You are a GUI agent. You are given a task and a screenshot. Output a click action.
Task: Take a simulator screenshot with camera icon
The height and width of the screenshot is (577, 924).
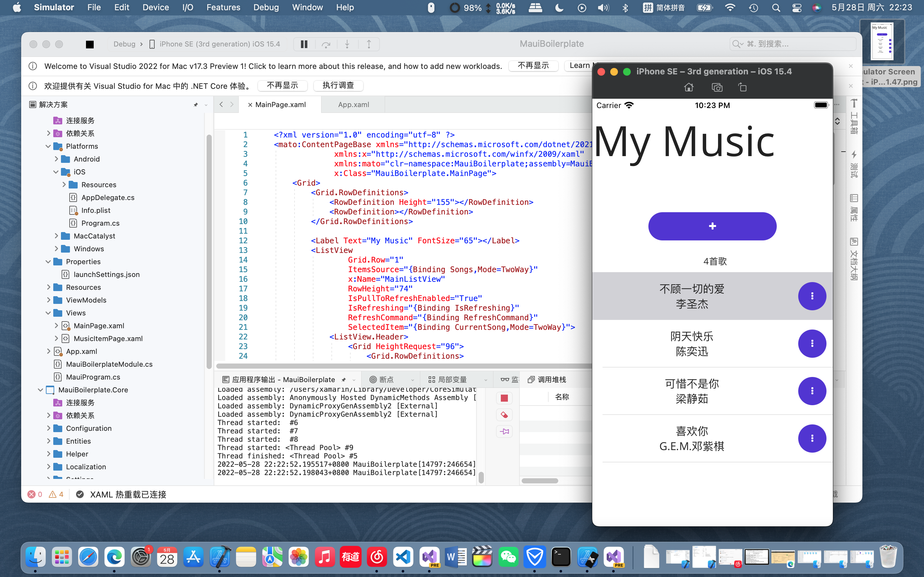717,88
